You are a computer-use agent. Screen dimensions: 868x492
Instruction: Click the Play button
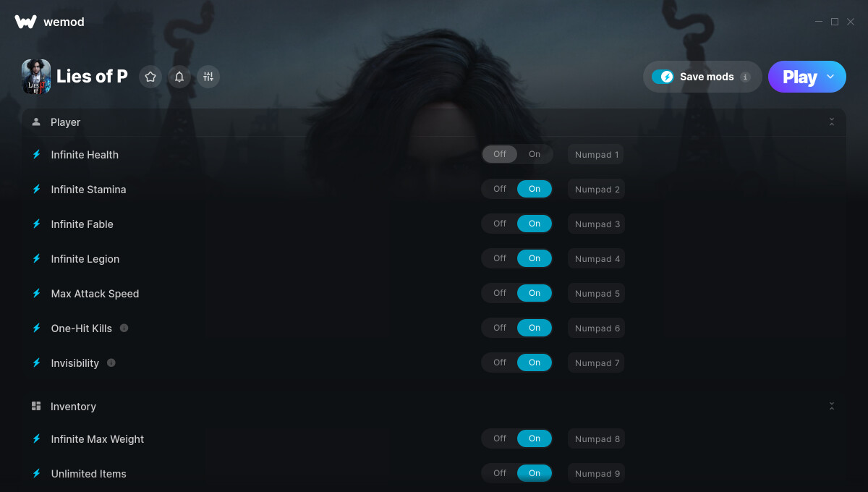(x=800, y=77)
